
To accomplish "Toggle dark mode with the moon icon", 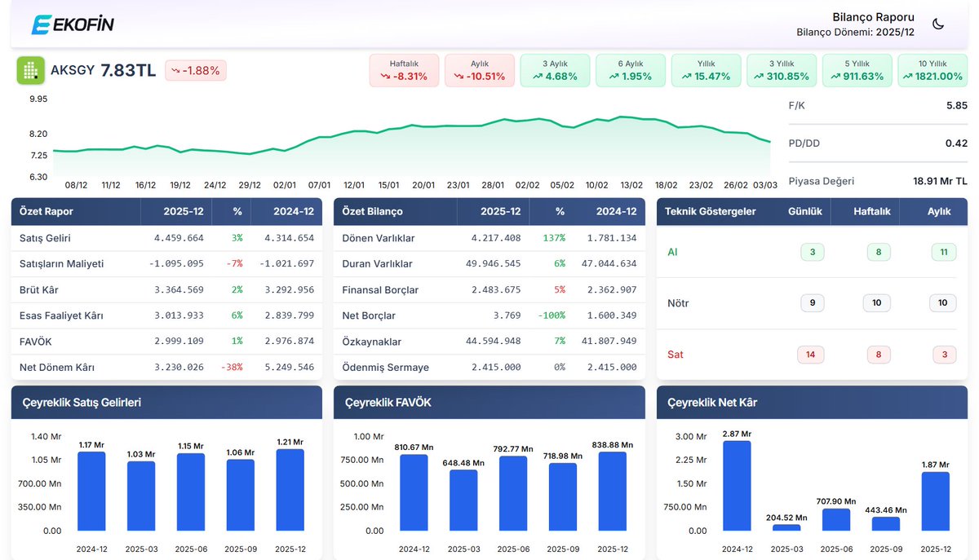I will click(938, 24).
